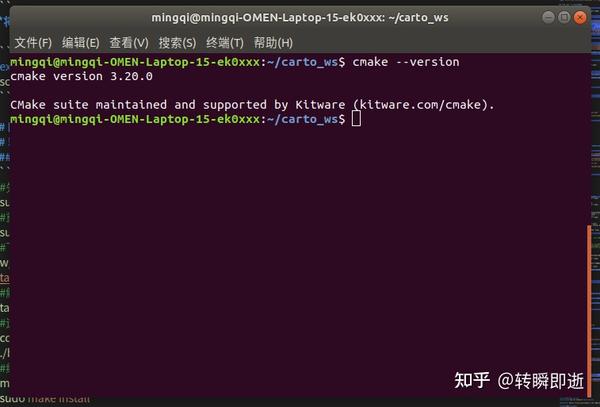The width and height of the screenshot is (600, 407).
Task: Open the 查看(V) menu
Action: pos(129,43)
